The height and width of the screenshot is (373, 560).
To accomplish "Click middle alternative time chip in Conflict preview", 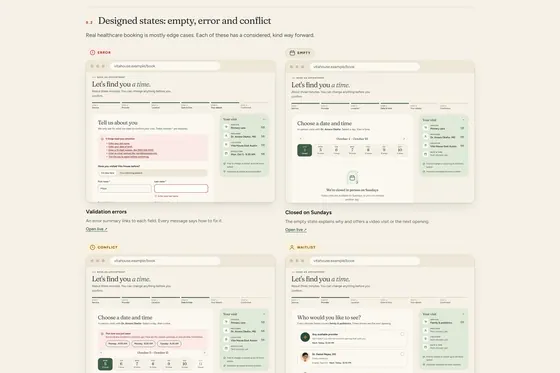I will click(x=143, y=344).
